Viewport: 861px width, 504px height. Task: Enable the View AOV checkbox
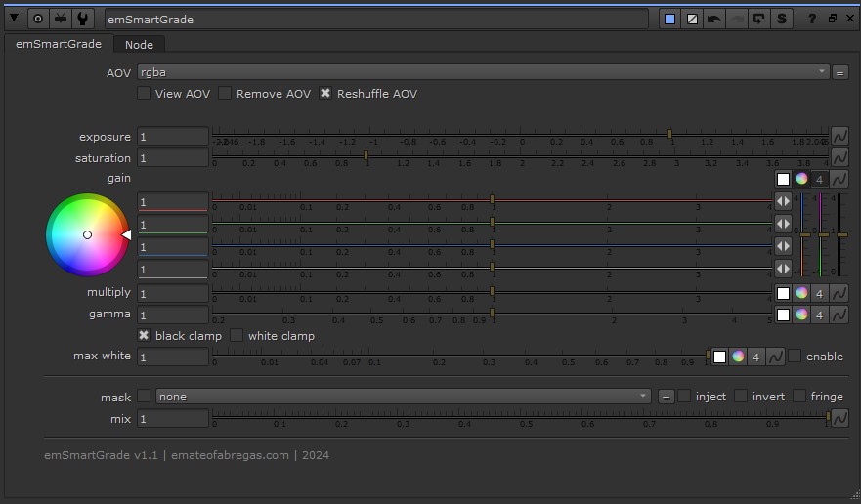(x=144, y=94)
